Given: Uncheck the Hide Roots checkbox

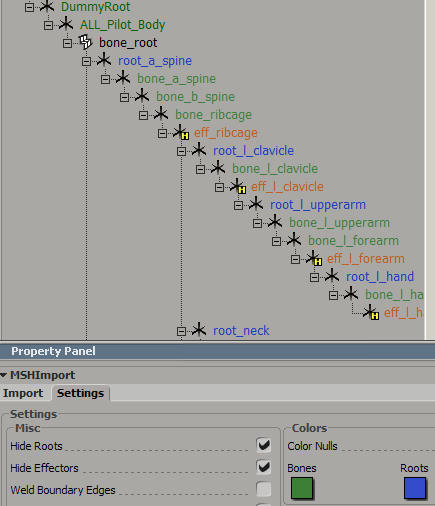Looking at the screenshot, I should click(x=264, y=445).
